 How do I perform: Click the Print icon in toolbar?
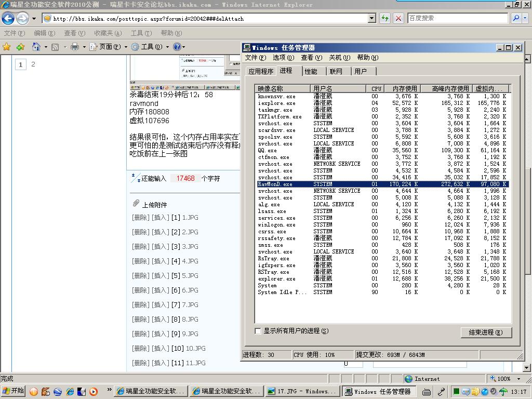(x=74, y=47)
